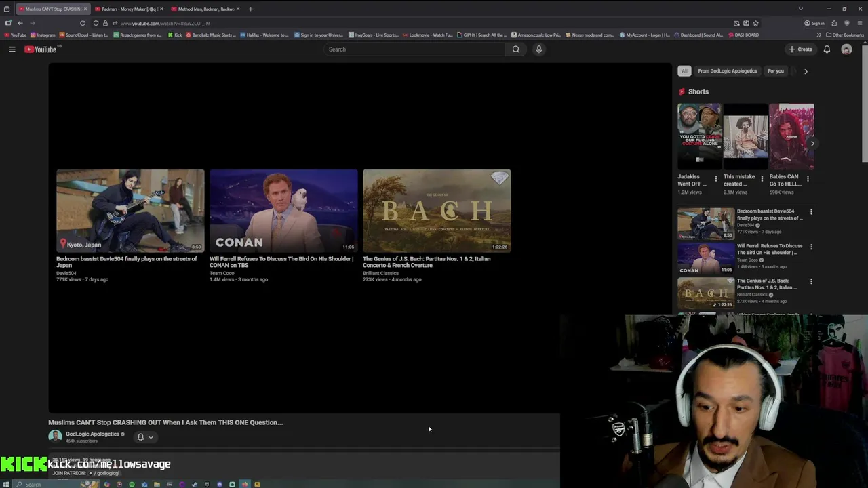Open the Brilliant Classics channel under endscreen
Image resolution: width=868 pixels, height=488 pixels.
(380, 273)
